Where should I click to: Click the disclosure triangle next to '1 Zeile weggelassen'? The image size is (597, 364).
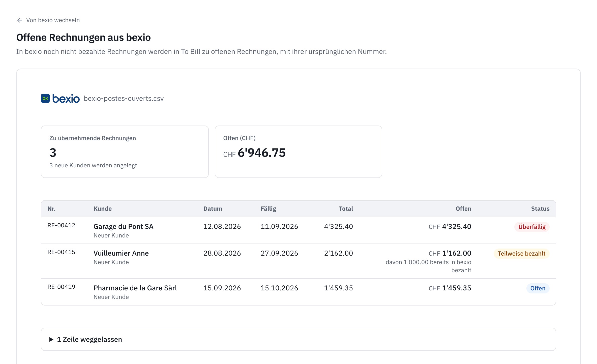click(x=51, y=340)
